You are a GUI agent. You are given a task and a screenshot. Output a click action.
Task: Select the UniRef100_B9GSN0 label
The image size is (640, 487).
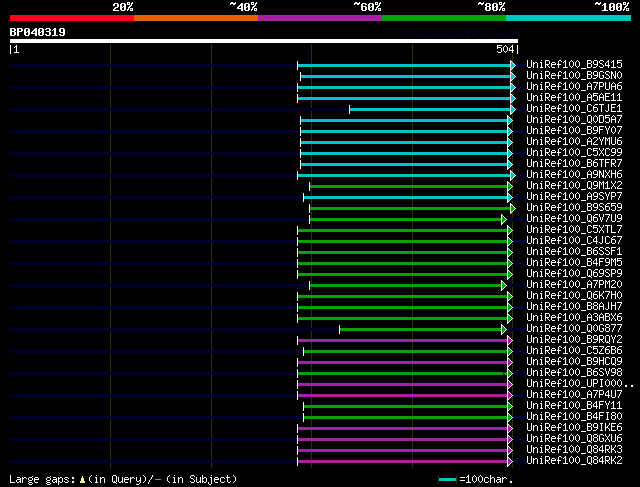click(x=574, y=75)
